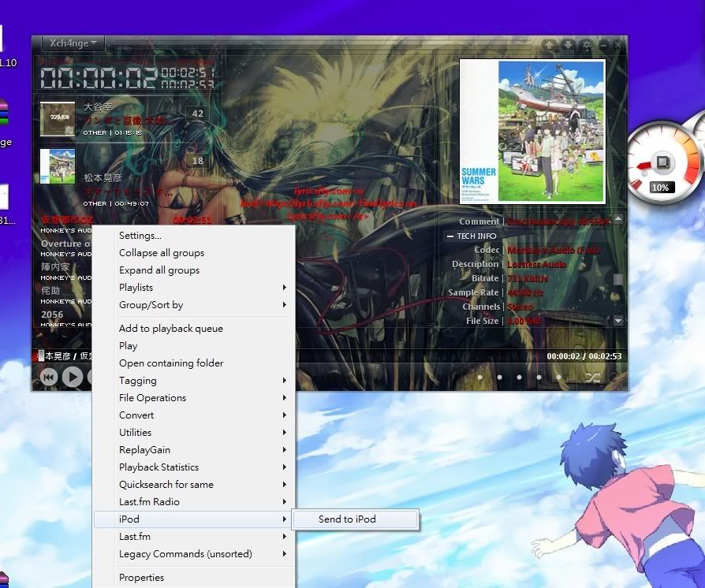The image size is (705, 588).
Task: Collapse the TECH INFO section
Action: click(450, 236)
